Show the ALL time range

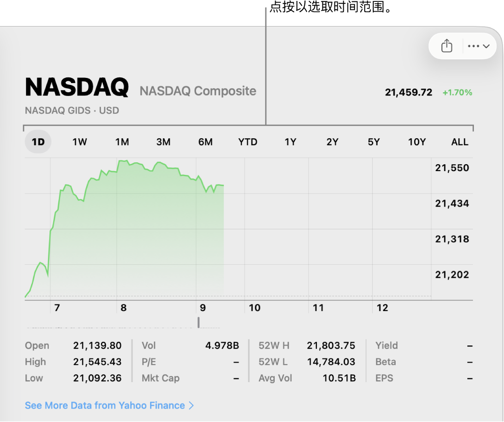tap(460, 142)
